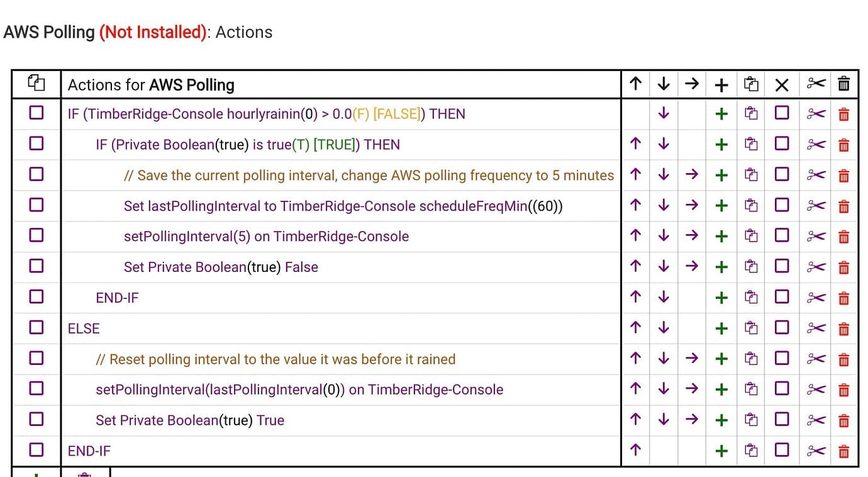This screenshot has height=477, width=868.
Task: Click header plus icon to add action
Action: (721, 84)
